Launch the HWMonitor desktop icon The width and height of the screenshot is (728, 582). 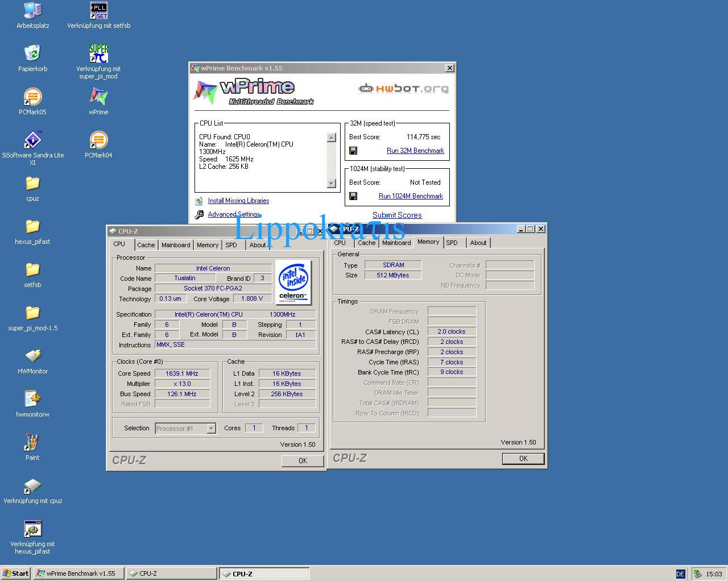pos(32,356)
